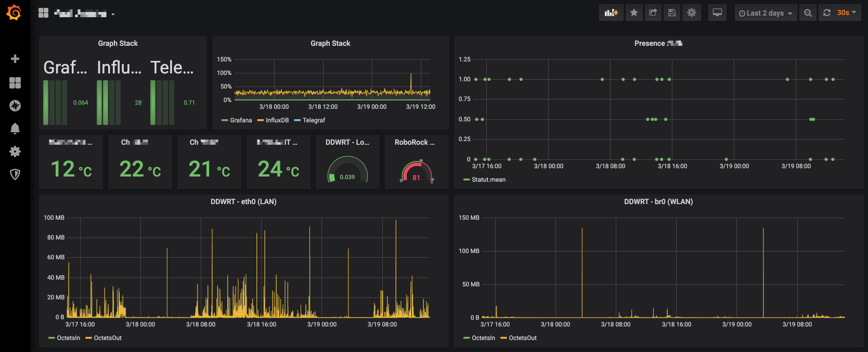This screenshot has height=352, width=868.
Task: Click the 'Tele...' bar gauge label
Action: point(172,67)
